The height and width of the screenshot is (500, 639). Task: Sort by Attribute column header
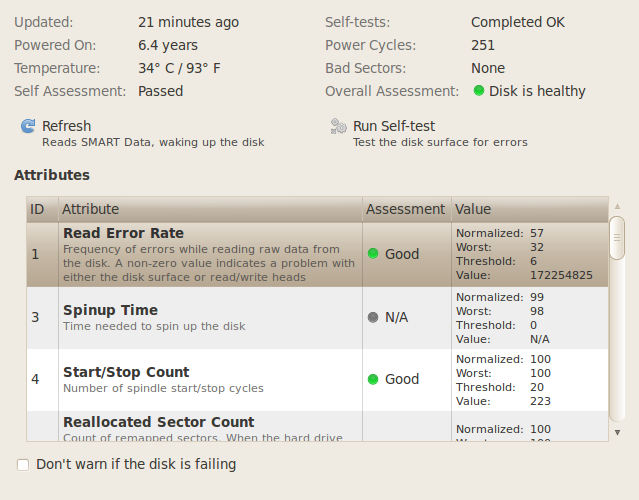click(210, 209)
